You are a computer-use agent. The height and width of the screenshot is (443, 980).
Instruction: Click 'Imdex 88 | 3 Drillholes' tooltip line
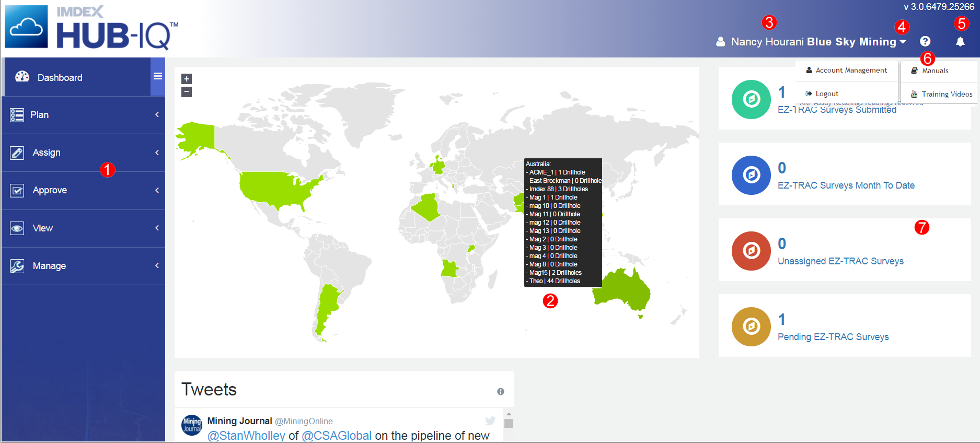coord(557,189)
